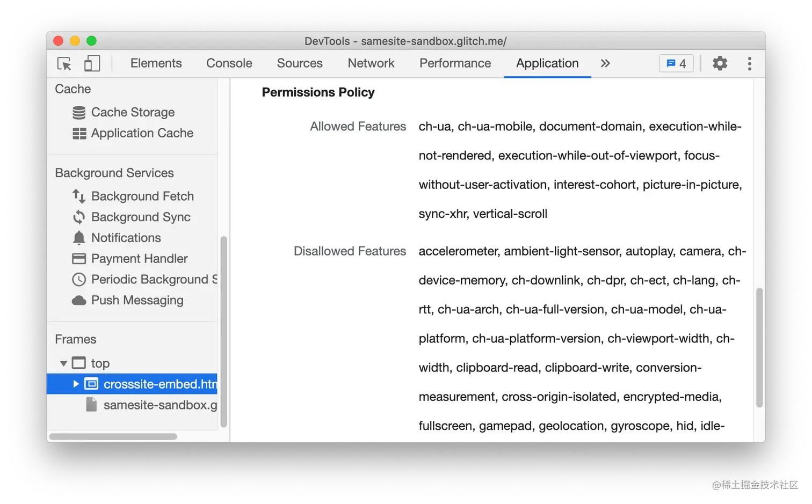Viewport: 812px width, 504px height.
Task: Open the Background Fetch entry
Action: click(x=142, y=196)
